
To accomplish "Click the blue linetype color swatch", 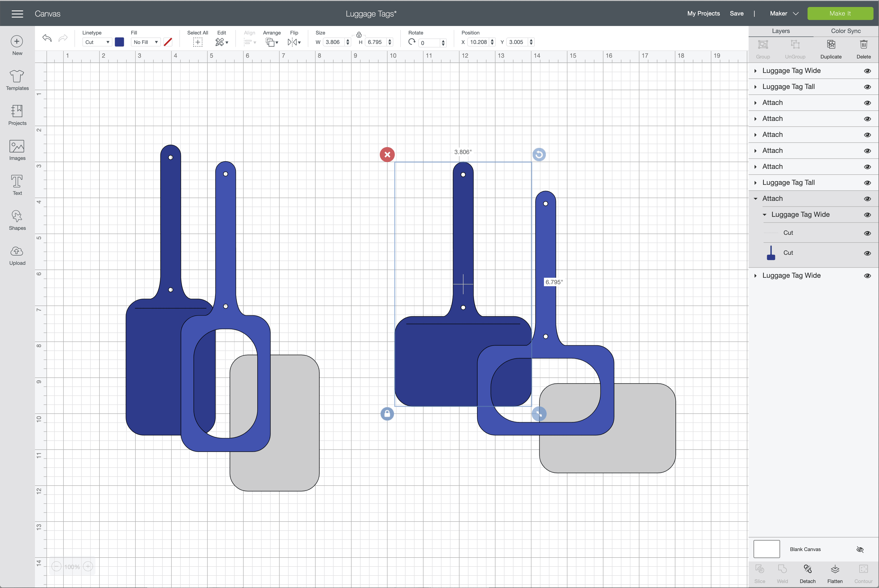I will [119, 42].
